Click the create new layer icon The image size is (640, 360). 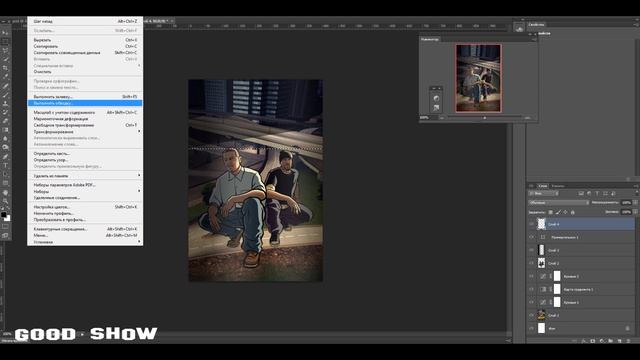(620, 341)
